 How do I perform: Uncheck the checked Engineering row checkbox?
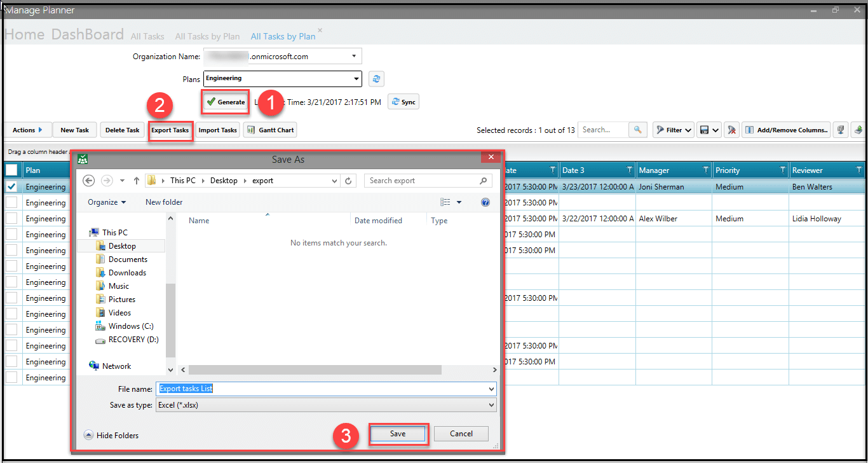[11, 186]
